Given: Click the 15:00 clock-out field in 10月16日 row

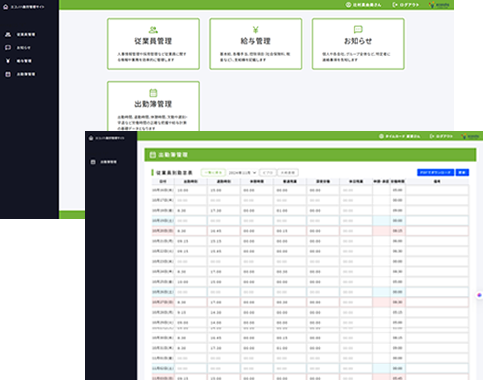Looking at the screenshot, I should click(x=224, y=190).
